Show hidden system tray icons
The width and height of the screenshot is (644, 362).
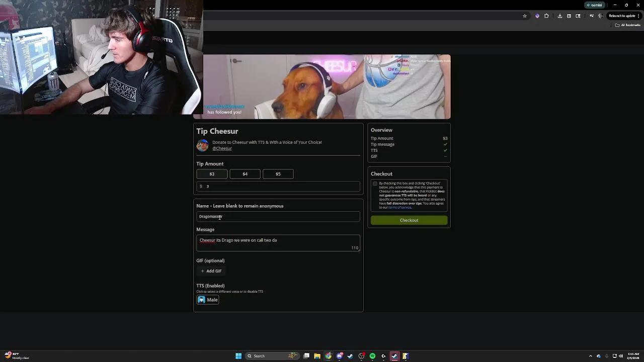coord(591,356)
